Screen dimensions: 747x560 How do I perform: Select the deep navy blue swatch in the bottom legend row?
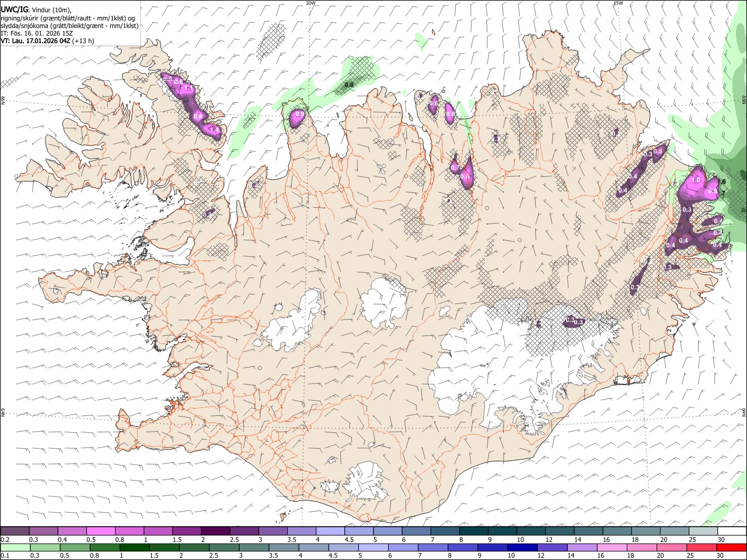522,548
